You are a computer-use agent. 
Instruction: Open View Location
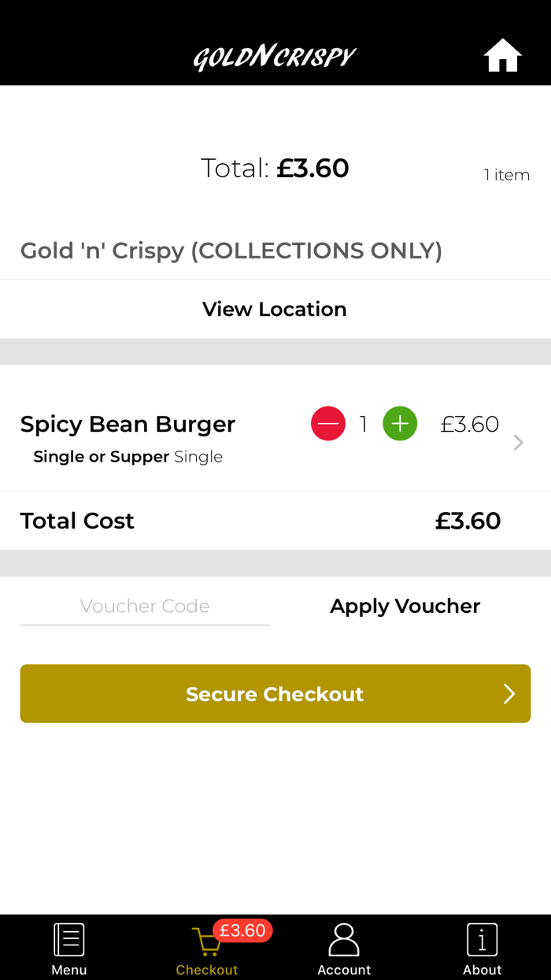tap(275, 309)
